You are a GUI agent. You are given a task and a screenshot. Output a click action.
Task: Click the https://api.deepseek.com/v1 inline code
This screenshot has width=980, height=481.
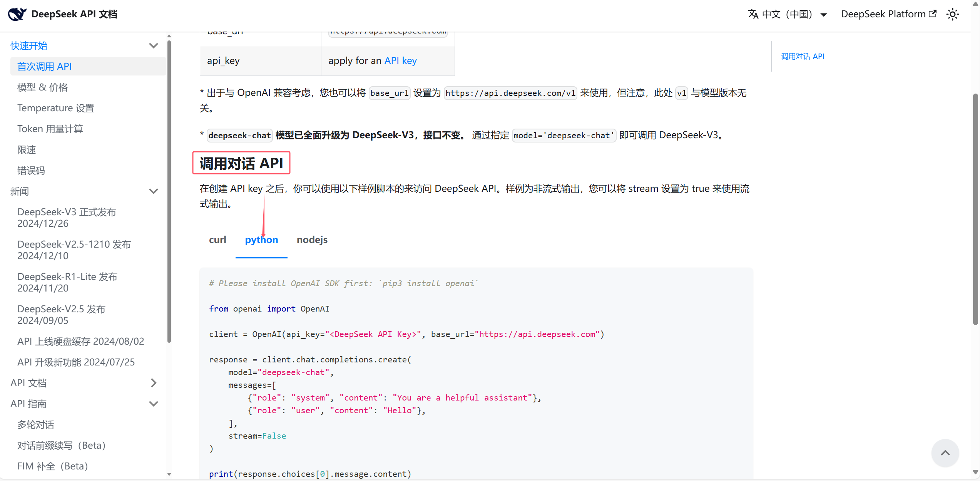[x=510, y=93]
